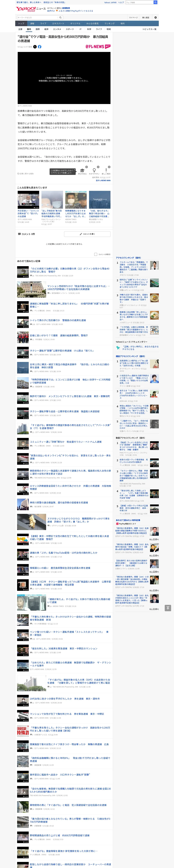The height and width of the screenshot is (868, 174).
Task: Open the ランキング tab
Action: click(x=109, y=24)
